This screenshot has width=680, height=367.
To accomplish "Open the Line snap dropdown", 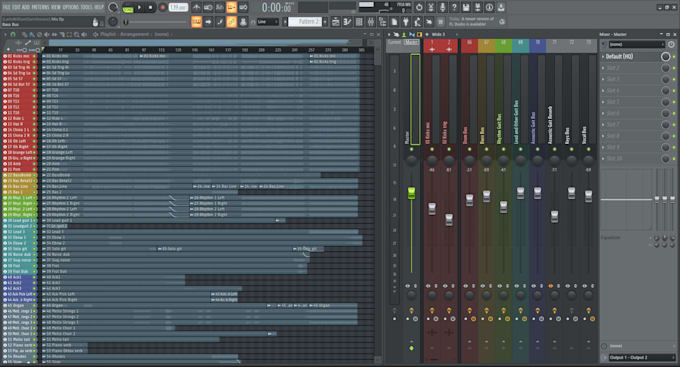I will (x=268, y=22).
